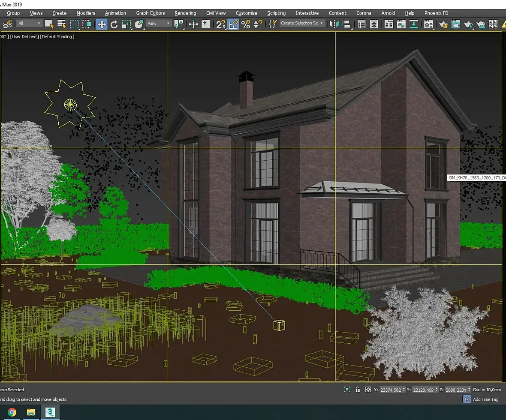Toggle the 2.5D Snaps button
This screenshot has height=420, width=506.
tap(220, 24)
